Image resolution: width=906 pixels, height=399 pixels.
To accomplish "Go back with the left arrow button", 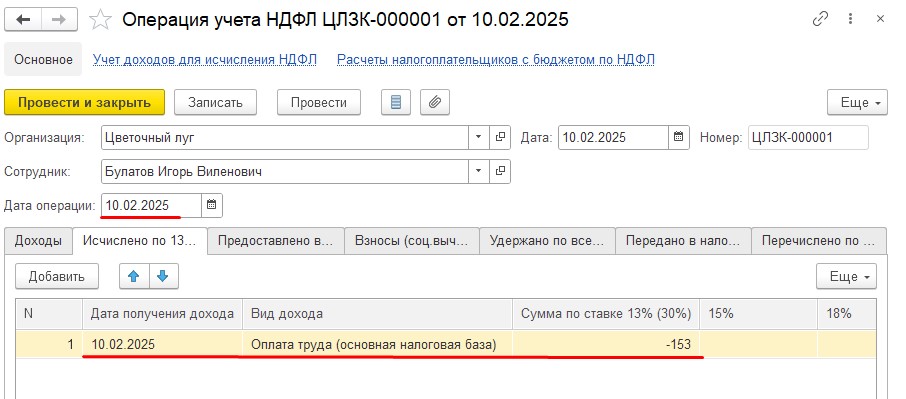I will point(24,20).
